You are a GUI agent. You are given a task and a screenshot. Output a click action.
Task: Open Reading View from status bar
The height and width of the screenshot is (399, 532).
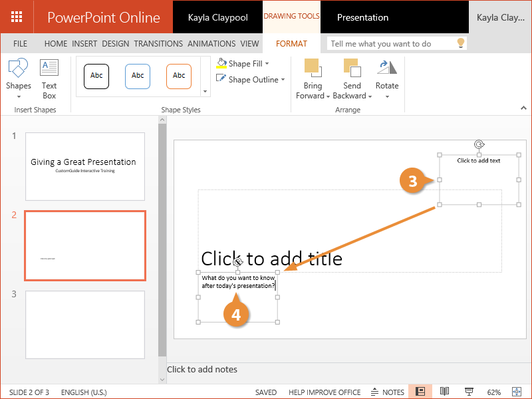(445, 392)
